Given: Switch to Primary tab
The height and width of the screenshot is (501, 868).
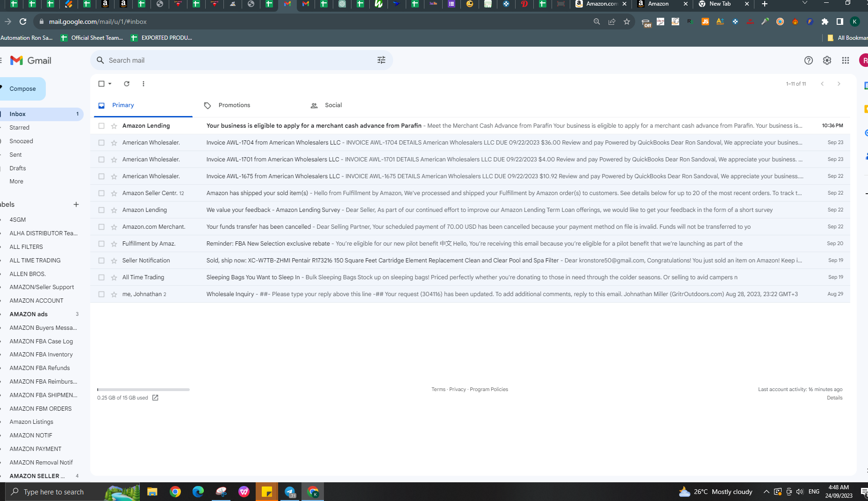Looking at the screenshot, I should pos(143,105).
